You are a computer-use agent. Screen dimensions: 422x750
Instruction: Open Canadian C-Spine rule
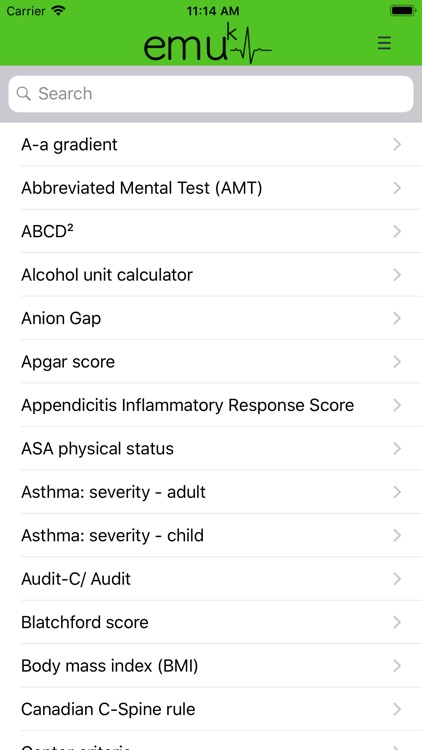click(x=211, y=709)
